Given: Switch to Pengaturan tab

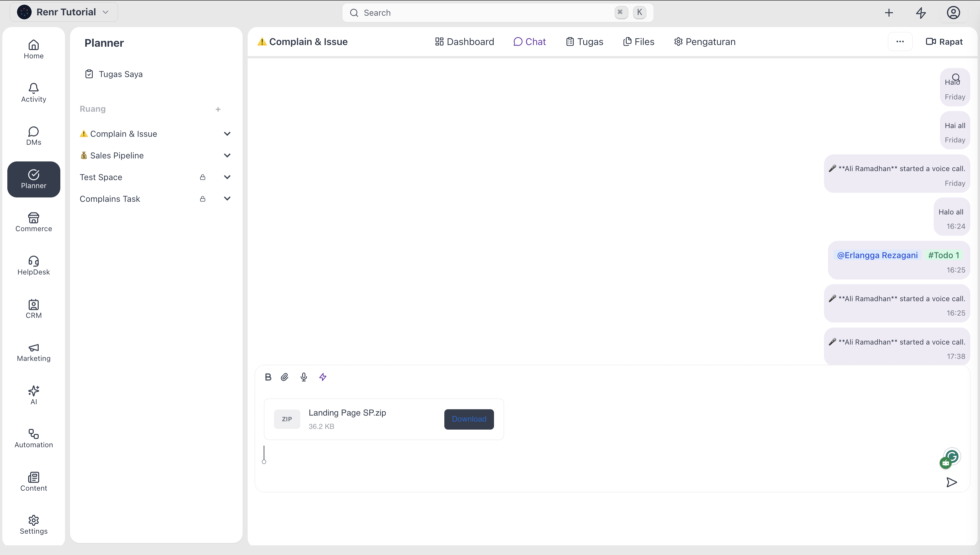Looking at the screenshot, I should click(x=705, y=42).
